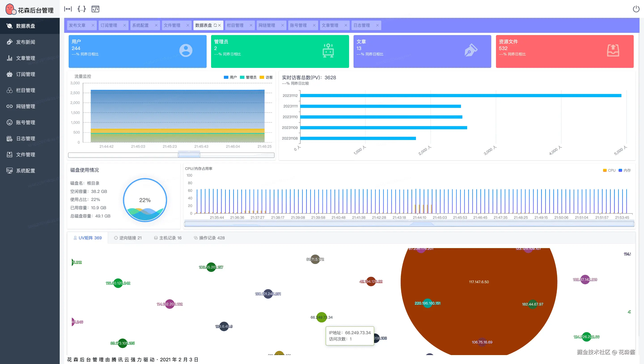Click the collapse sidebar width icon
This screenshot has height=364, width=644.
click(x=68, y=9)
